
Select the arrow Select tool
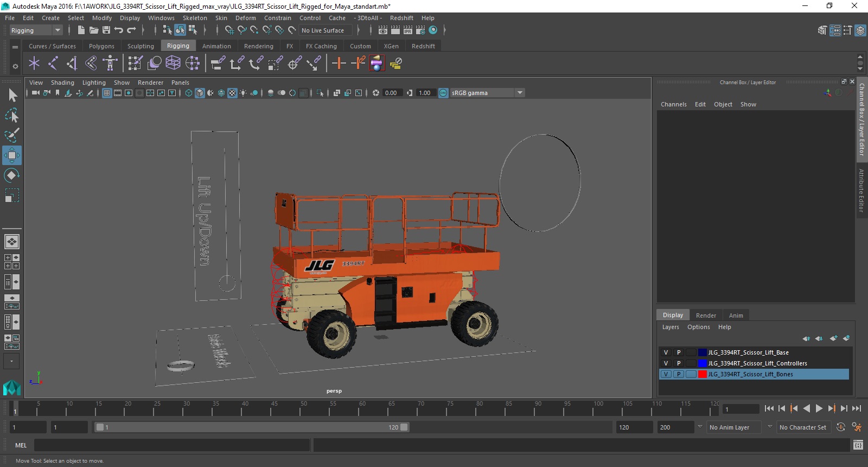click(x=12, y=96)
